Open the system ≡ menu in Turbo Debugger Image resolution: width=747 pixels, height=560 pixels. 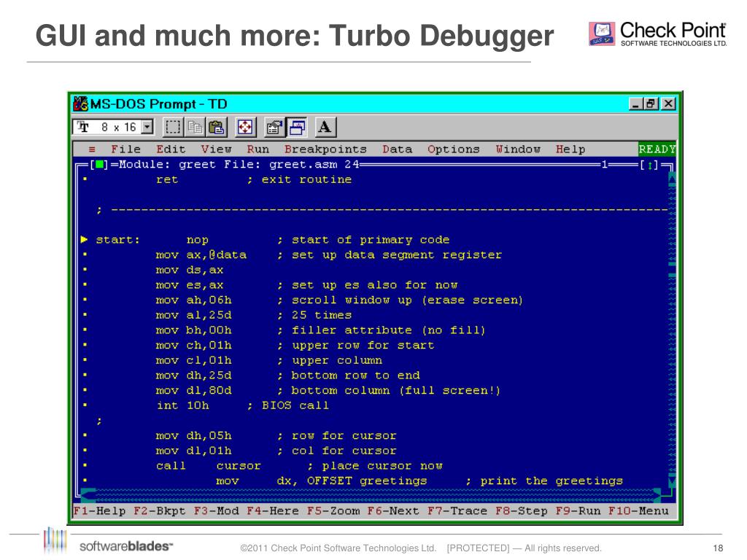point(92,149)
